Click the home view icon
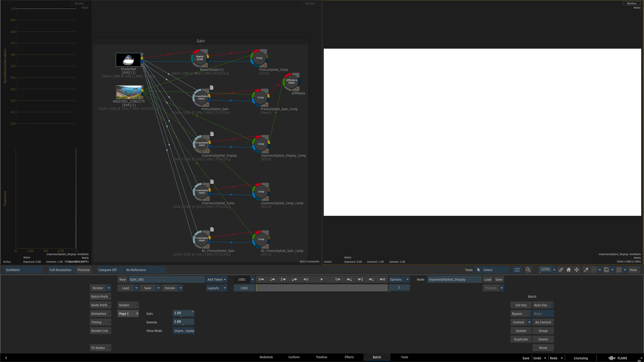 pyautogui.click(x=569, y=270)
